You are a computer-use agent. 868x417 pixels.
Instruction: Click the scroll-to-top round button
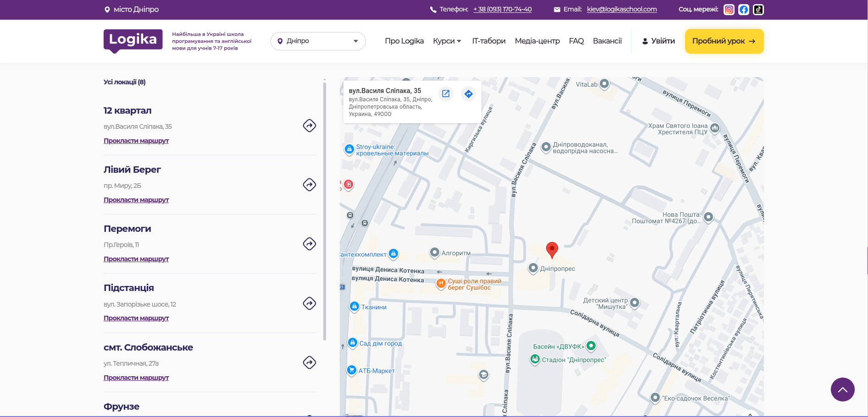(x=843, y=390)
